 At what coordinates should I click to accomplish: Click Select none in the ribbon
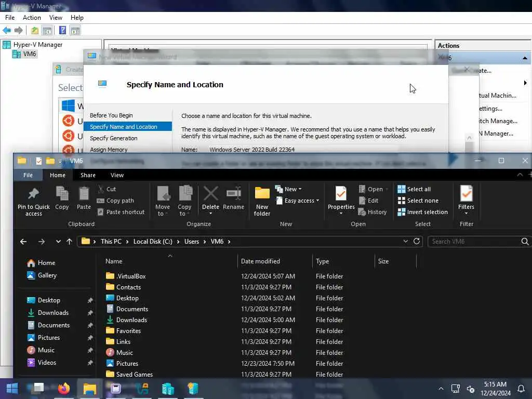pos(418,201)
